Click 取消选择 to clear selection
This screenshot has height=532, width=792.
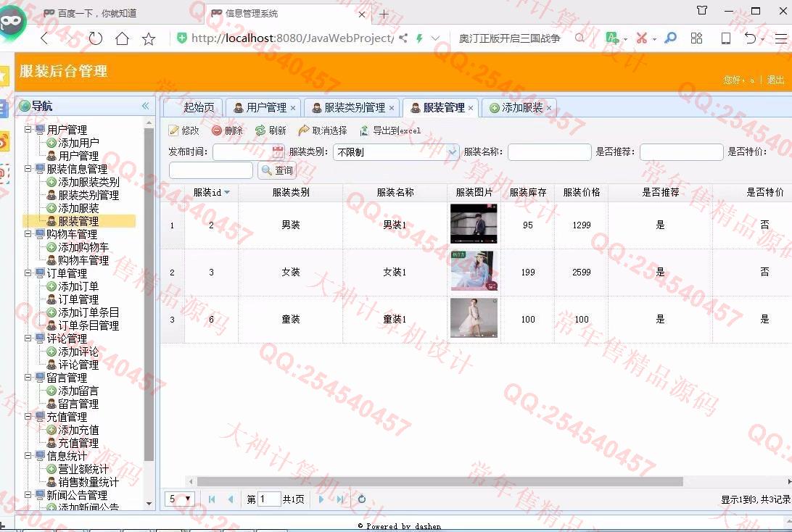pyautogui.click(x=323, y=130)
